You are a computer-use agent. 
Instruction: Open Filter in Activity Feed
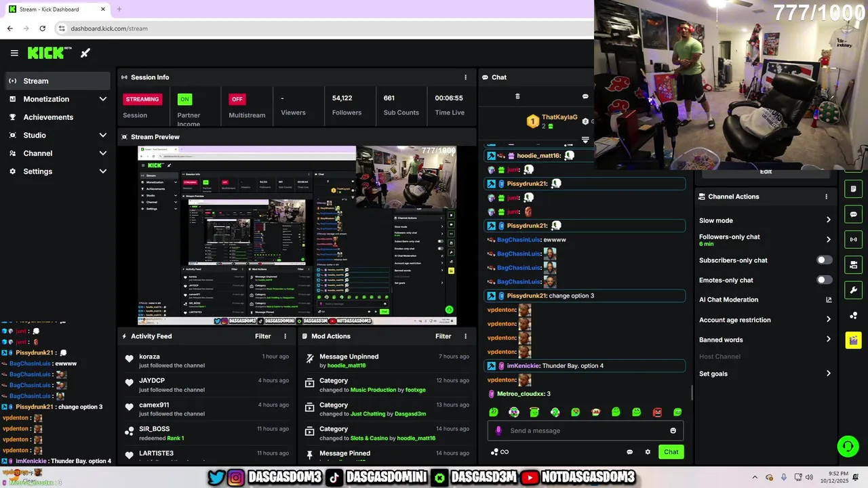263,336
